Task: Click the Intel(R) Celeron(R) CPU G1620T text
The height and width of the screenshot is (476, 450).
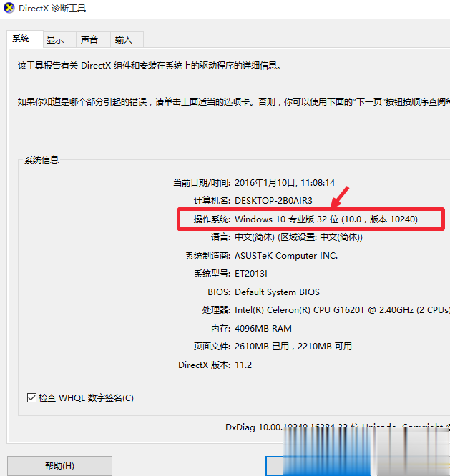Action: [x=300, y=310]
